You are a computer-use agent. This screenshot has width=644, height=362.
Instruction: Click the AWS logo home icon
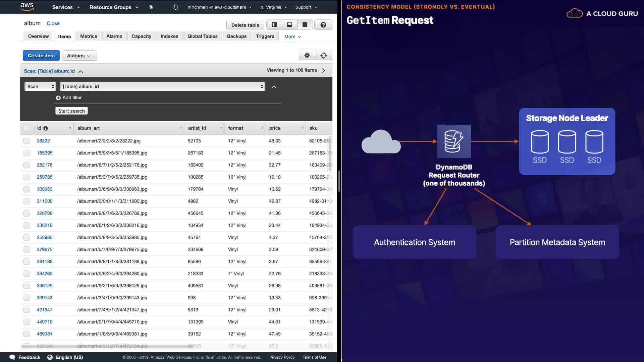coord(27,7)
